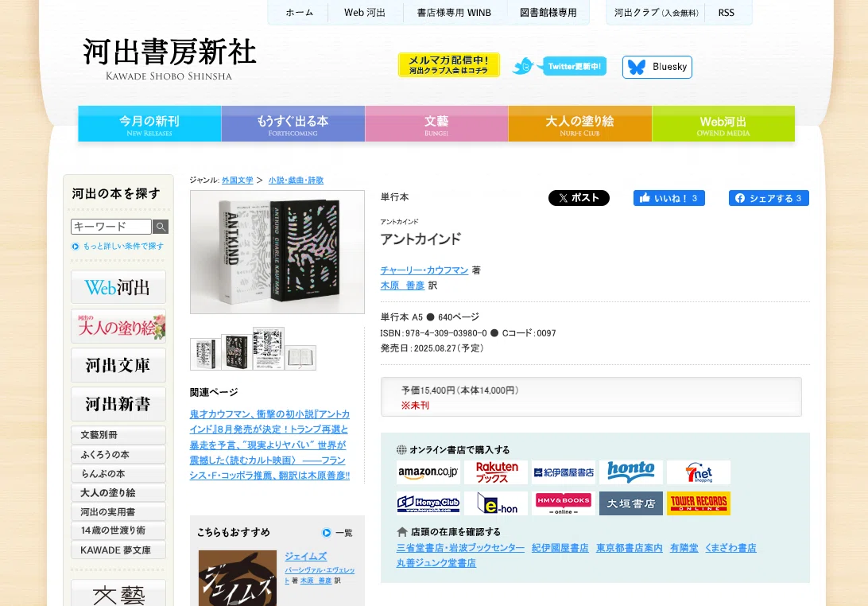Open ふくろうの本 sidebar item
The width and height of the screenshot is (868, 606).
(x=118, y=455)
